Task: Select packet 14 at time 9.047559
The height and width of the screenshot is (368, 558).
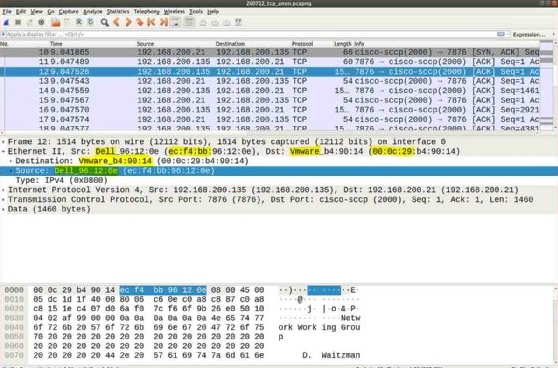Action: tap(270, 90)
